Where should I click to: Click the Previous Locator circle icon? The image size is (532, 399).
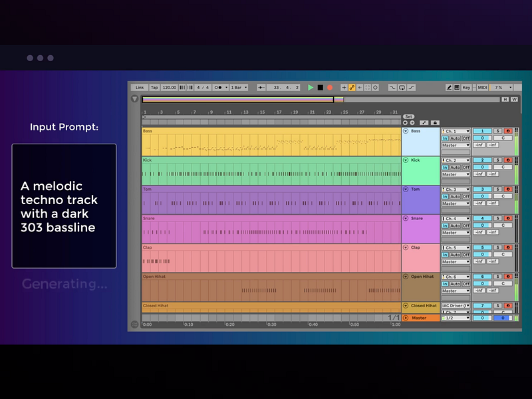[x=405, y=123]
